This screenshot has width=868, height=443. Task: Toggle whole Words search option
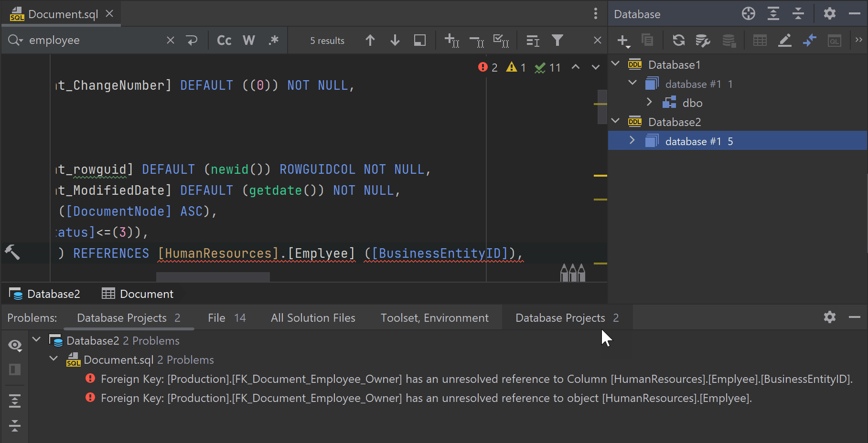coord(249,41)
